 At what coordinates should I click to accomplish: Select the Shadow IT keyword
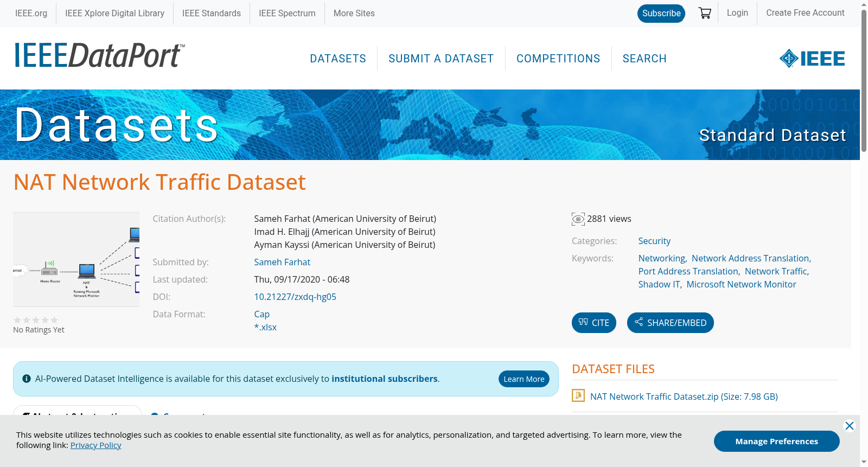point(659,284)
